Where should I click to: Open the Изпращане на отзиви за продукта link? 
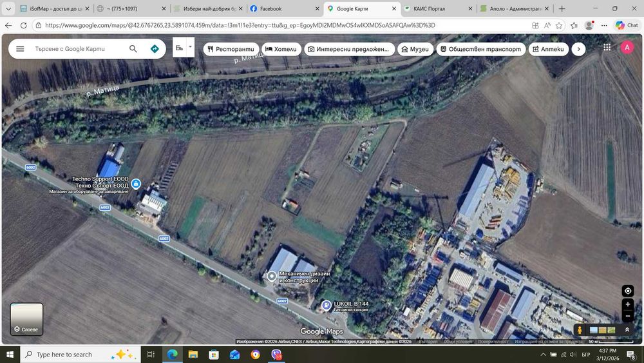[548, 342]
